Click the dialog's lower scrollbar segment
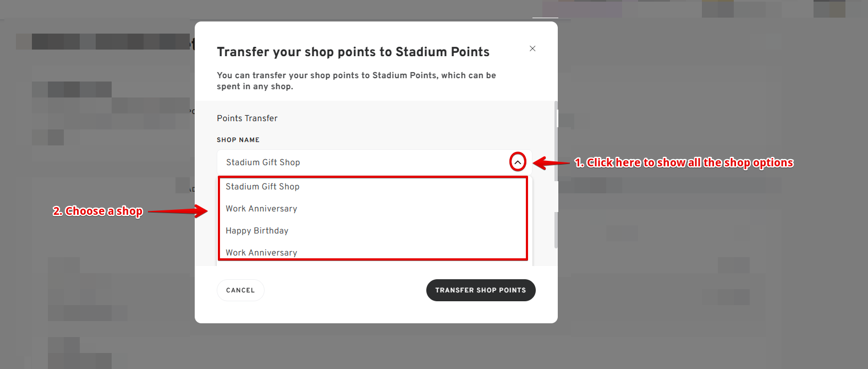Viewport: 868px width, 369px height. coord(556,230)
